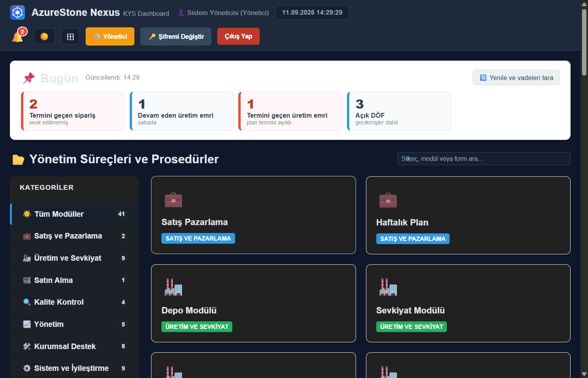Open the notifications bell
Viewport: 588px width, 378px height.
pyautogui.click(x=18, y=36)
